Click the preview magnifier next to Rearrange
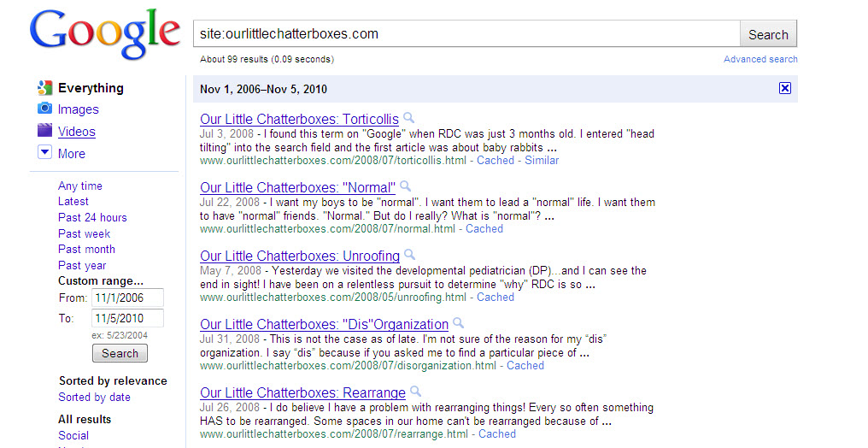 pos(416,392)
